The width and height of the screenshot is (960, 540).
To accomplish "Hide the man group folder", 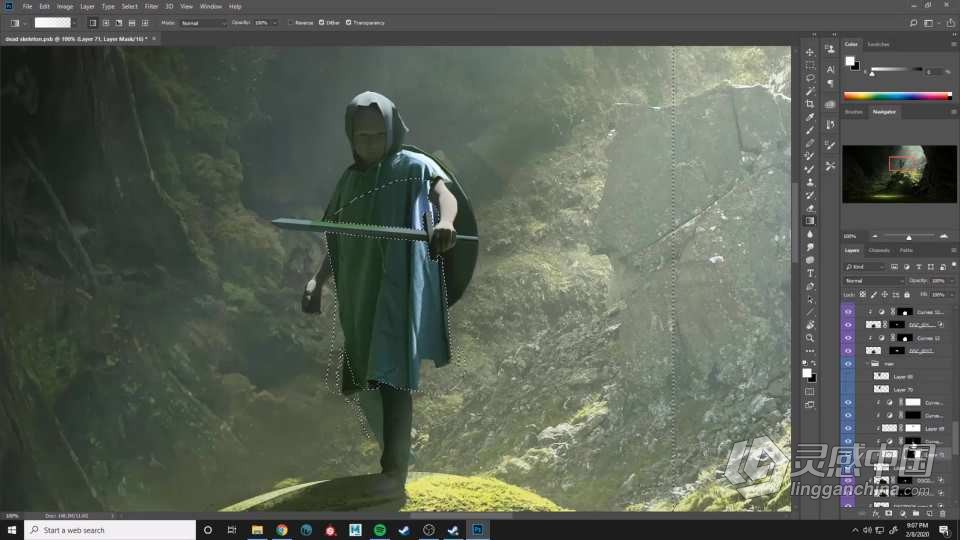I will [848, 364].
